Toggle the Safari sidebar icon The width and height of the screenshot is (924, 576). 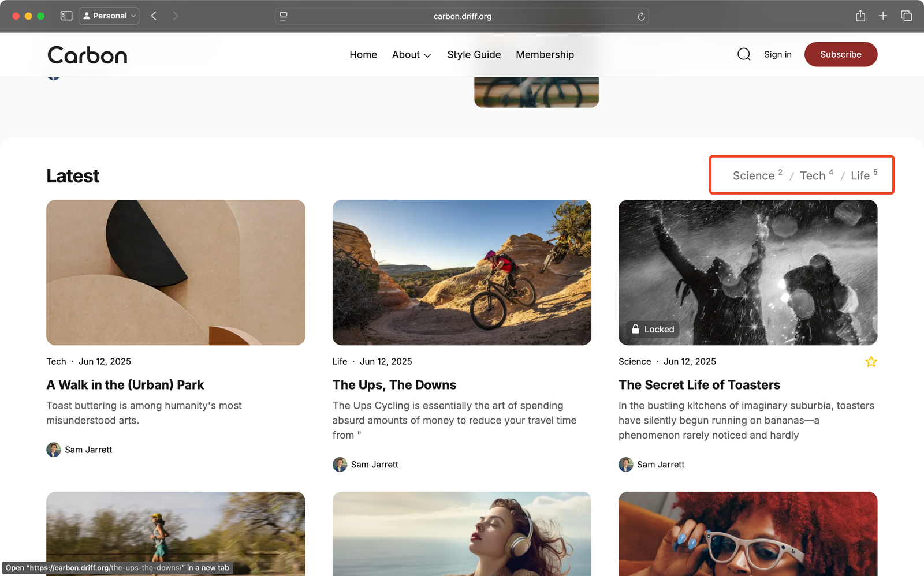[66, 16]
